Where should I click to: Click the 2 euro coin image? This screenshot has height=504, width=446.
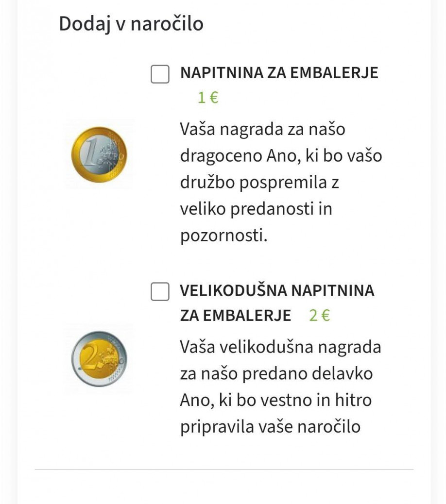(x=99, y=359)
